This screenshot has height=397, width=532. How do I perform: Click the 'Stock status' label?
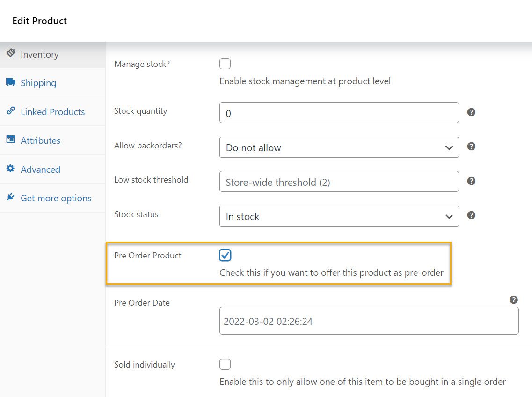(x=136, y=214)
